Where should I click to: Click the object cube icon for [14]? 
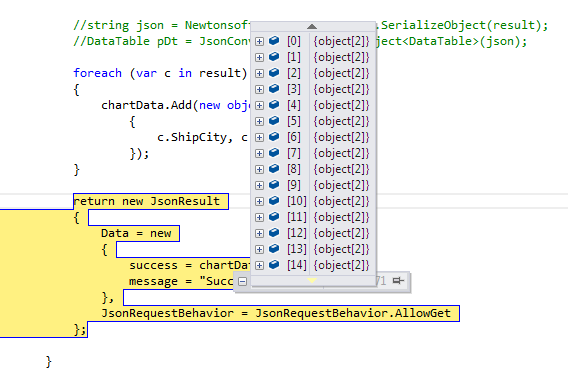(x=274, y=264)
